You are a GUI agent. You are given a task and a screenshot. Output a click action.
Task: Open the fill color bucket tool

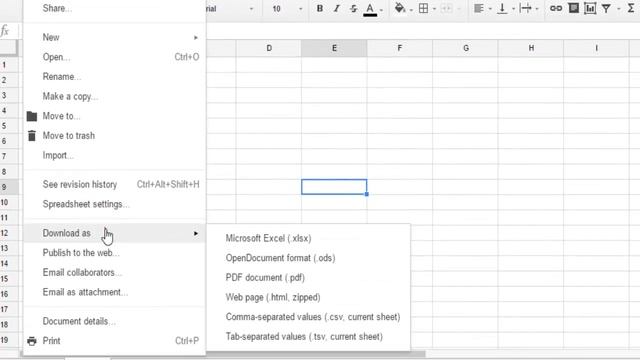point(400,8)
